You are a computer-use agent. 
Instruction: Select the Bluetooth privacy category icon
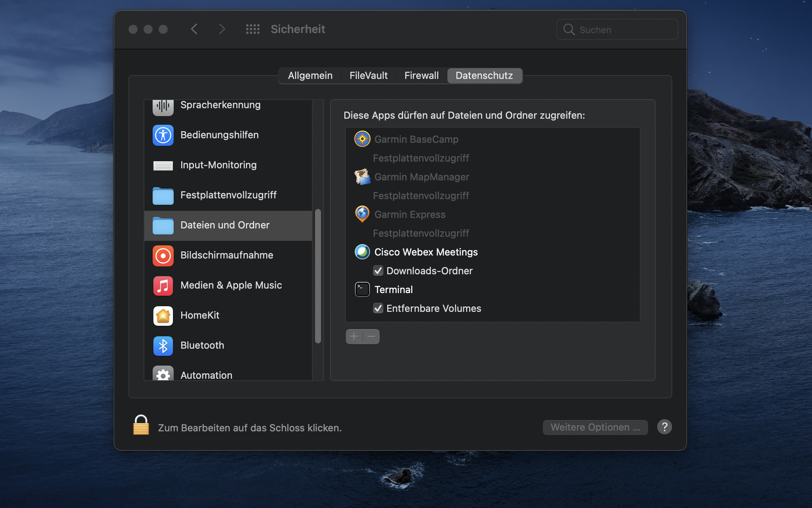163,345
